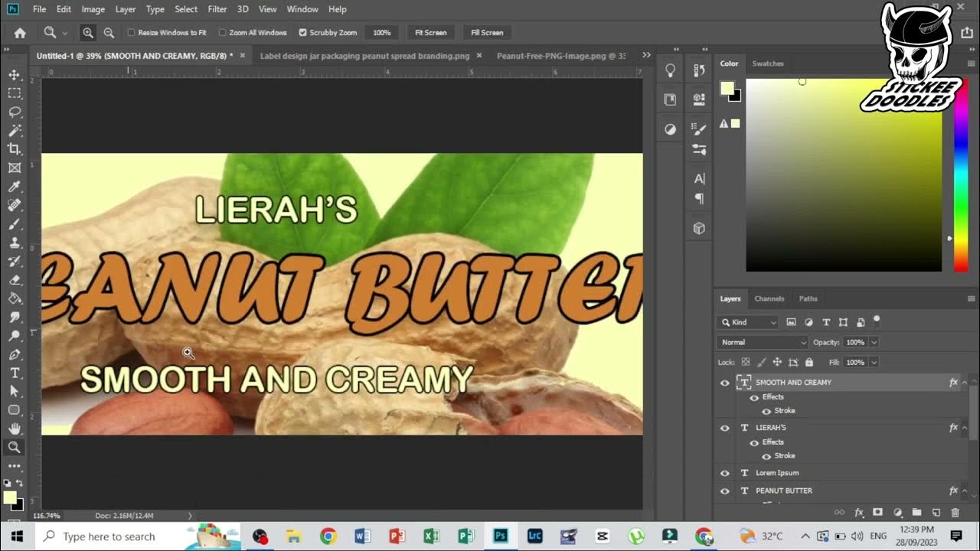Open the Opacity slider dropdown arrow
Screen dimensions: 980x551
(874, 342)
